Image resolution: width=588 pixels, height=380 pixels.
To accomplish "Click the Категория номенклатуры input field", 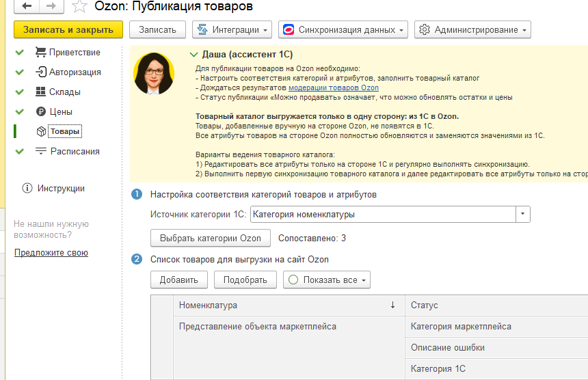I will 383,215.
